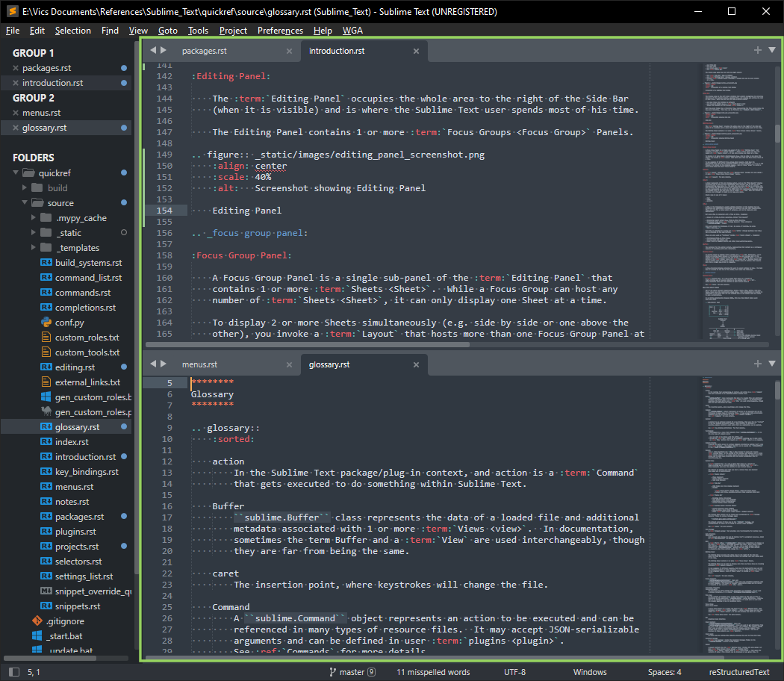This screenshot has height=681, width=784.
Task: Open tab list dropdown in lower pane
Action: point(771,364)
